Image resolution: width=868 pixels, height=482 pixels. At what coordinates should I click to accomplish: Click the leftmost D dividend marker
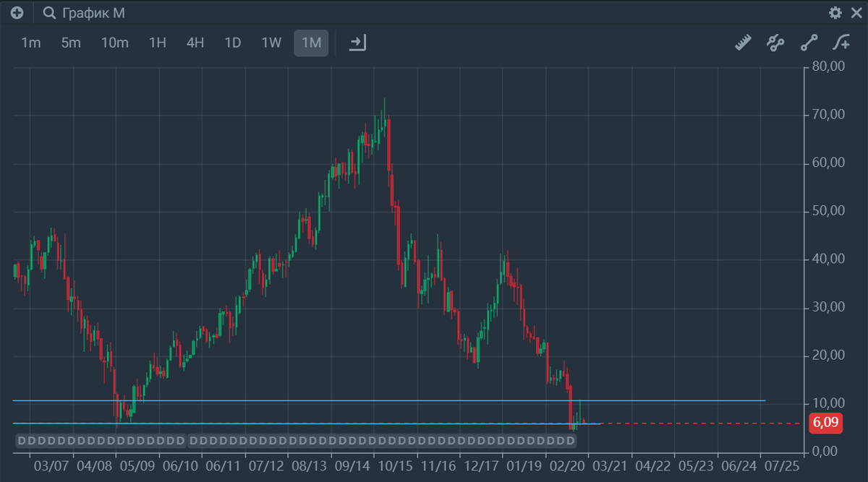(x=20, y=440)
